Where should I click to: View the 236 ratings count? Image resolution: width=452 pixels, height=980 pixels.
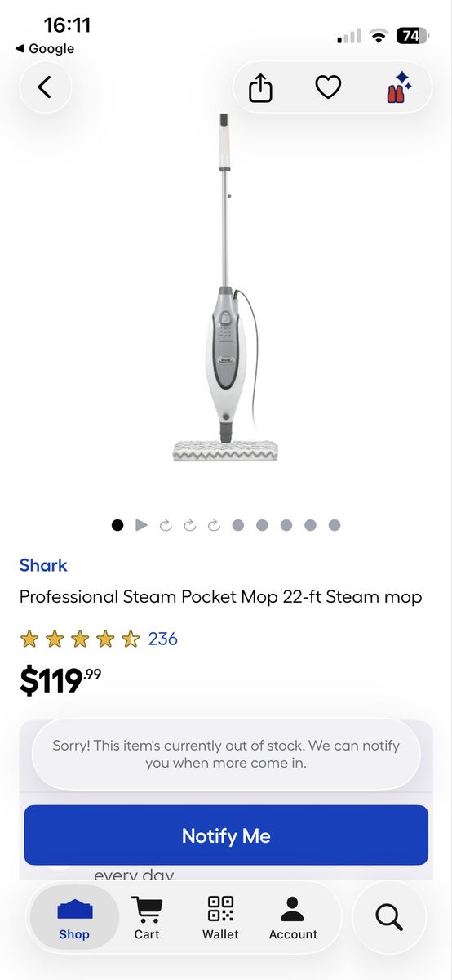coord(162,639)
